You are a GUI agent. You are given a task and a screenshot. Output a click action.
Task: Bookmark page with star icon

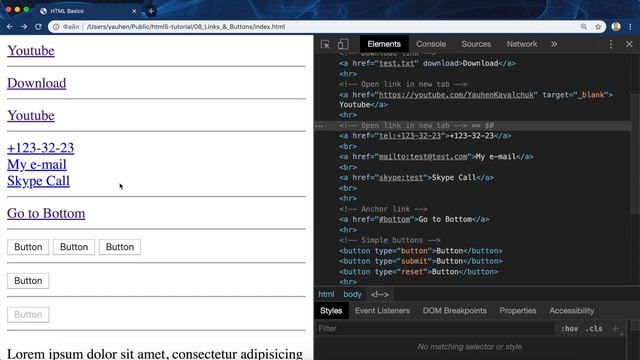pos(598,27)
